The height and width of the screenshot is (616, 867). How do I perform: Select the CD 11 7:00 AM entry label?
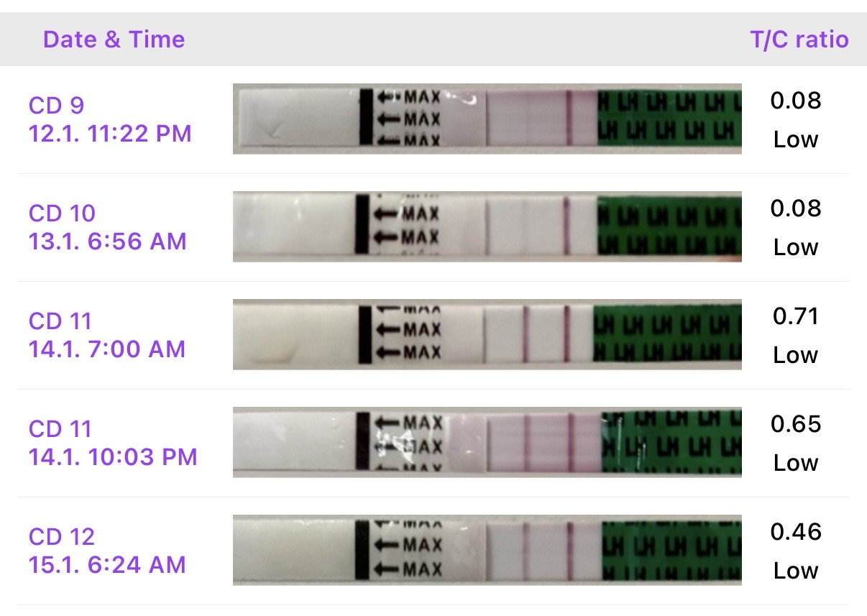point(106,335)
